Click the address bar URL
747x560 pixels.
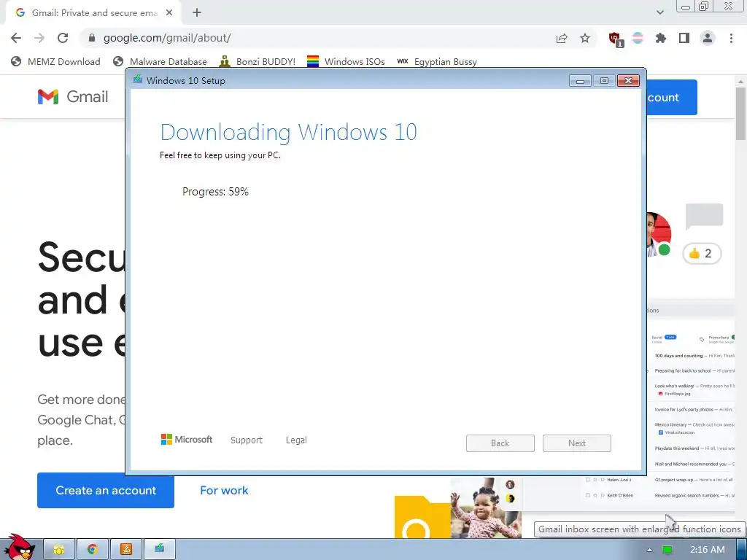[167, 38]
